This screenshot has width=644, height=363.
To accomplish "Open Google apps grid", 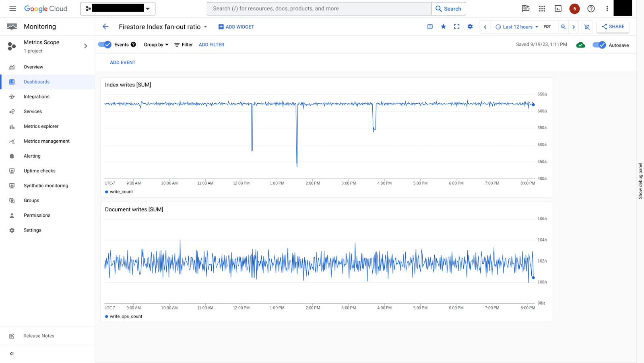I will coord(542,8).
